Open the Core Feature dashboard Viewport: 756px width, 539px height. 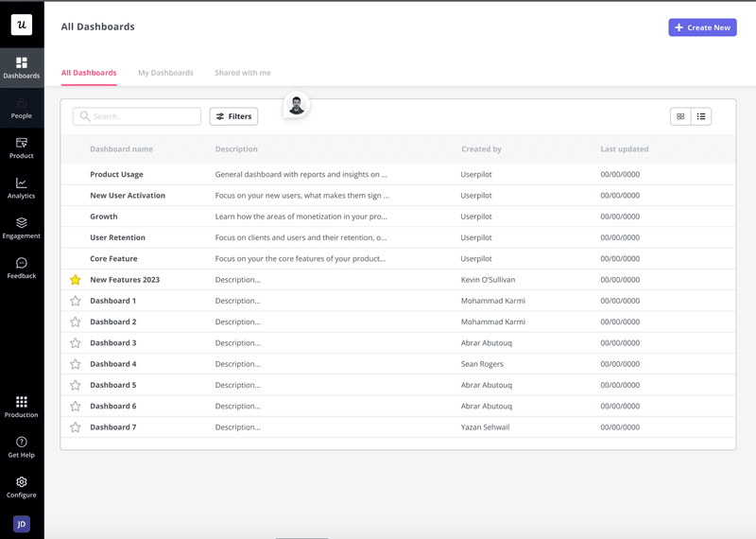click(113, 259)
